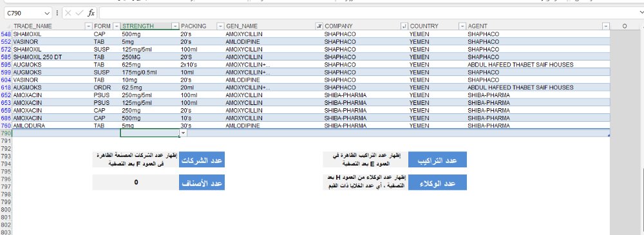Click the عدد التراكيب blue button
The width and height of the screenshot is (644, 235).
[437, 160]
